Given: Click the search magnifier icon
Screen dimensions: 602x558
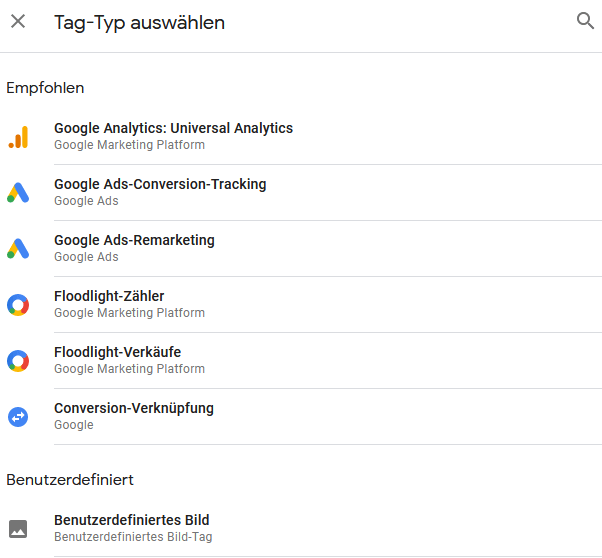Looking at the screenshot, I should [x=585, y=21].
